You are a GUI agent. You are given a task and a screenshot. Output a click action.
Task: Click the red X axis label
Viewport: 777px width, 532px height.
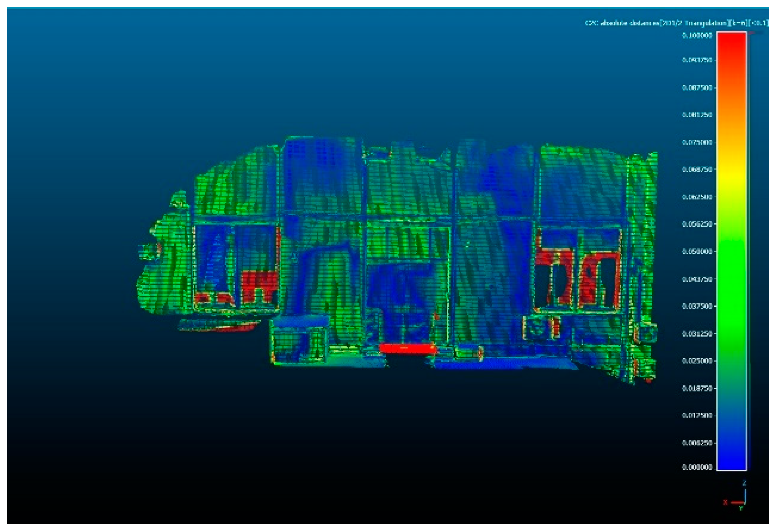725,502
